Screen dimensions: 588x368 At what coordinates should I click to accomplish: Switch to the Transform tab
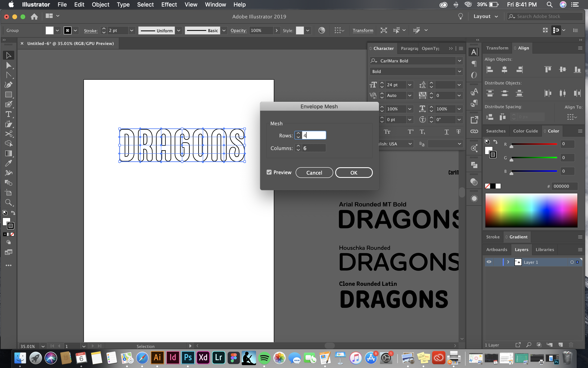[497, 48]
